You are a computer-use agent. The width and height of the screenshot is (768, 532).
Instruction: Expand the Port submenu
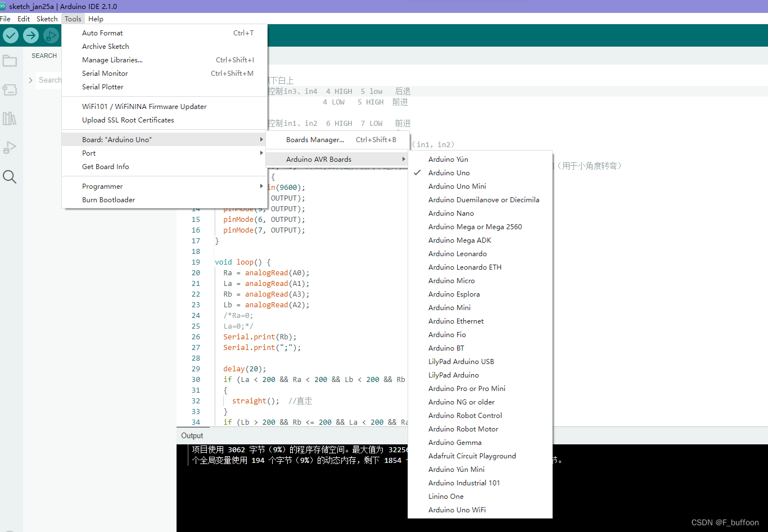coord(164,153)
